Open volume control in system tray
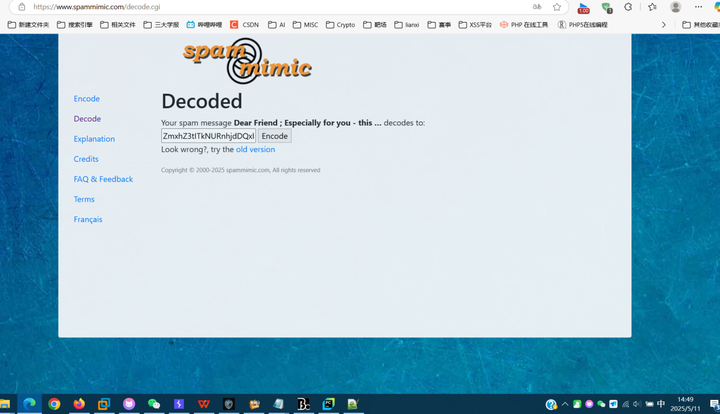Screen dimensions: 720x414 pos(637,404)
